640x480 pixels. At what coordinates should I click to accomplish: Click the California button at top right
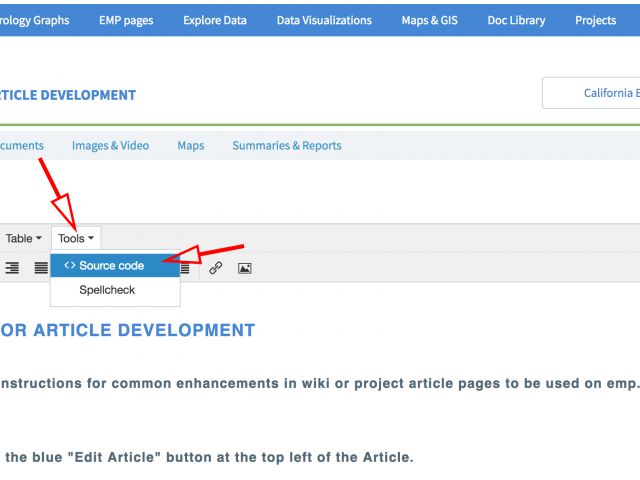(591, 93)
